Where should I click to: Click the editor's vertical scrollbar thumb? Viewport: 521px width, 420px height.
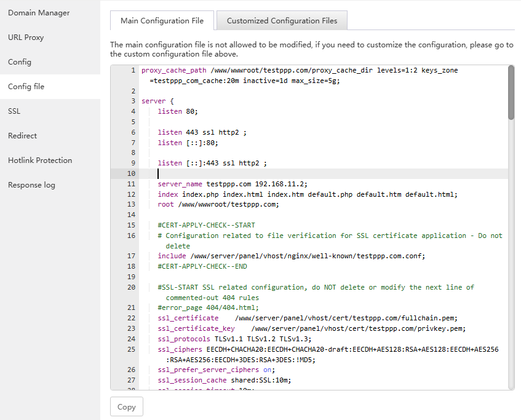[x=511, y=92]
